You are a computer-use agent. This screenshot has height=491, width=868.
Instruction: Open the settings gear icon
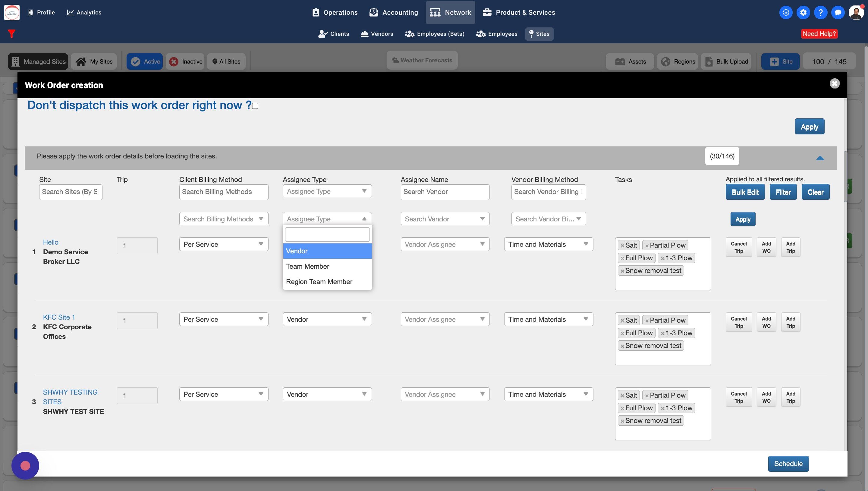coord(803,12)
